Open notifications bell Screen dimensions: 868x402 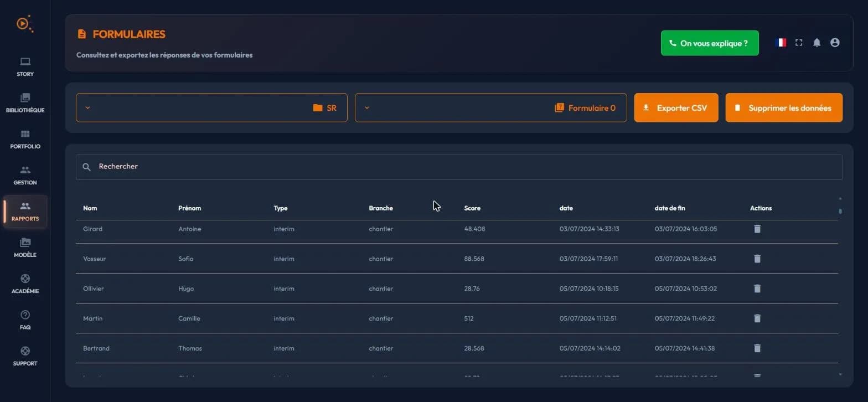pos(817,43)
